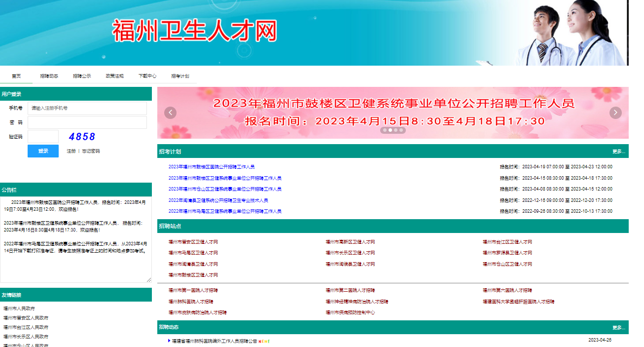
Task: Open 福州市人民政府 friendly link
Action: [19, 308]
